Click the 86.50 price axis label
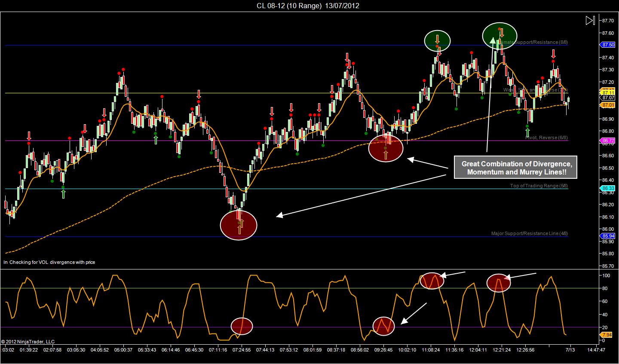Image resolution: width=619 pixels, height=364 pixels. [608, 168]
